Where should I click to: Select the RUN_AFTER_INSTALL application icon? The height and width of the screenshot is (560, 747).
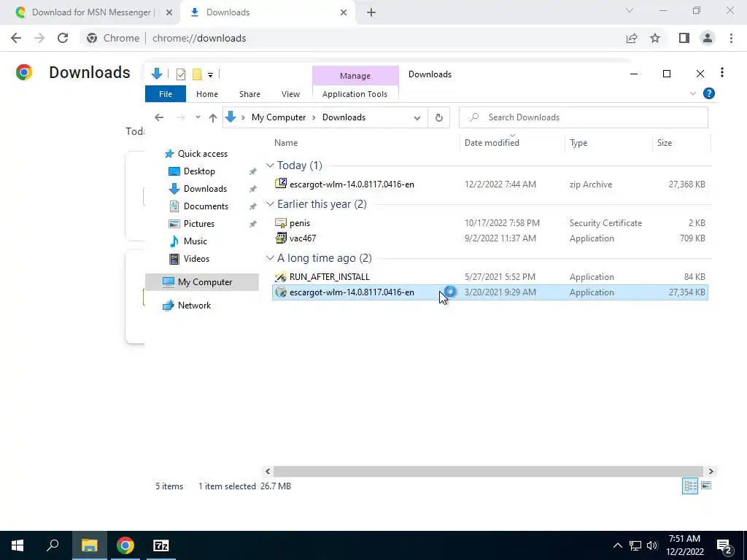coord(281,276)
